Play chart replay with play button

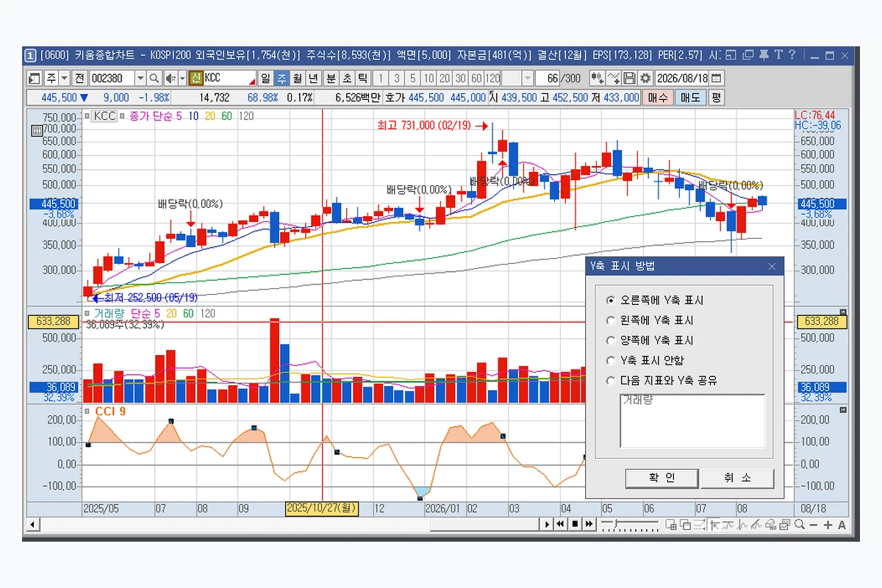coord(547,524)
